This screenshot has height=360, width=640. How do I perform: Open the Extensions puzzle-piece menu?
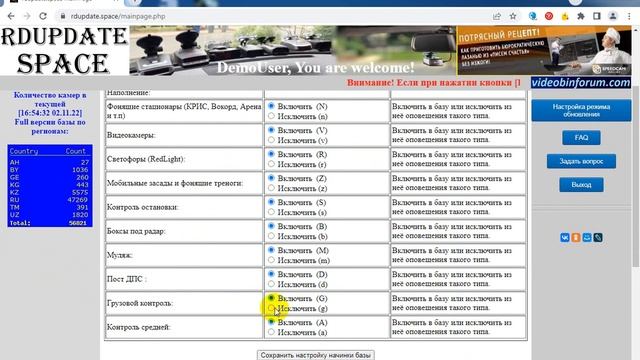[x=581, y=16]
